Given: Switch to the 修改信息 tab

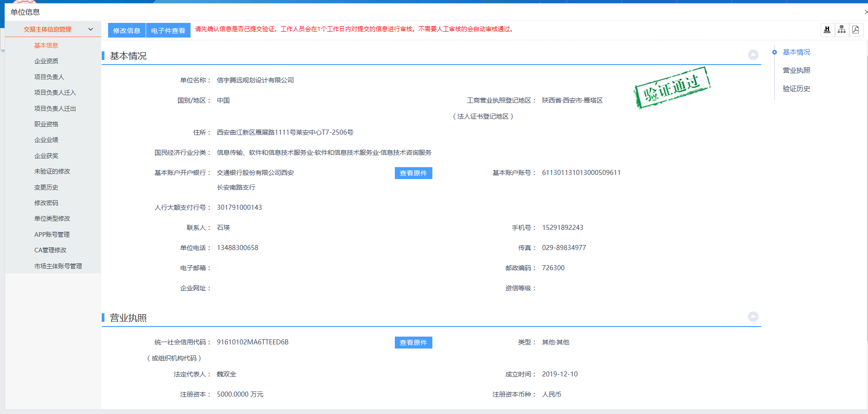Looking at the screenshot, I should tap(126, 30).
